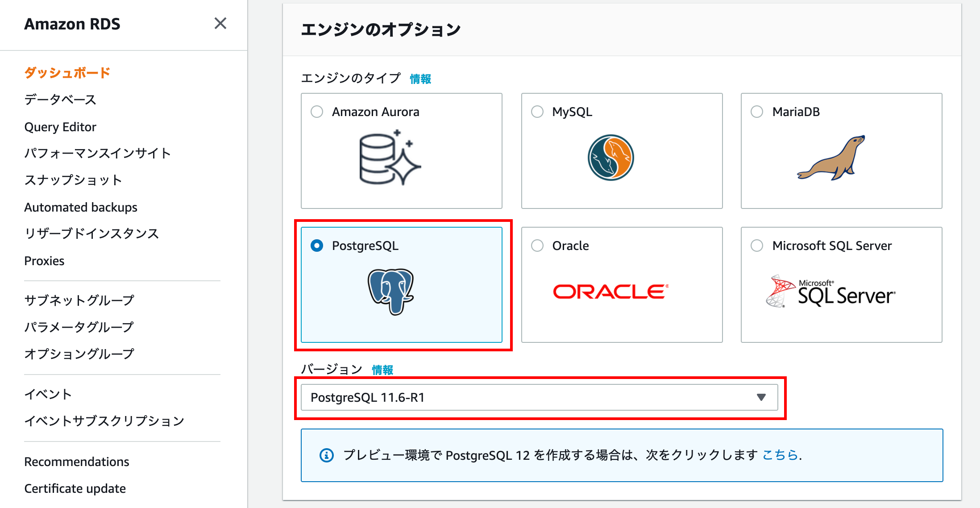
Task: Choose the Oracle radio button
Action: click(x=537, y=246)
